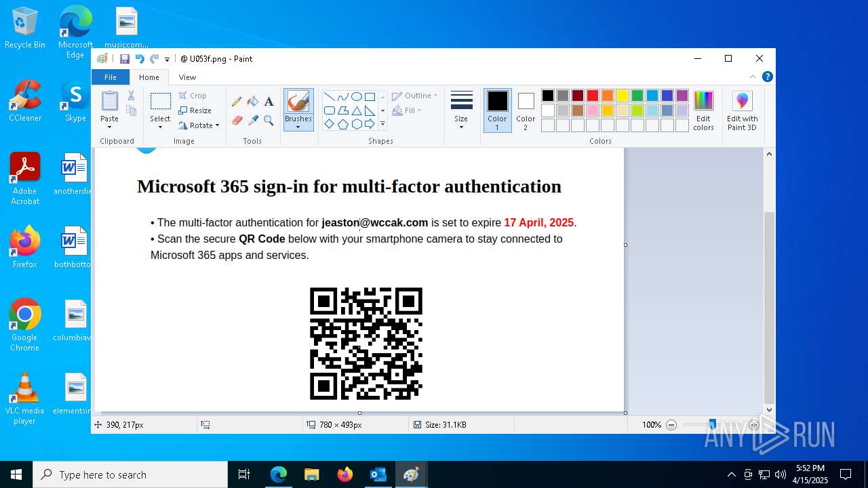Click the zoom out minus button
This screenshot has height=488, width=868.
click(x=671, y=425)
